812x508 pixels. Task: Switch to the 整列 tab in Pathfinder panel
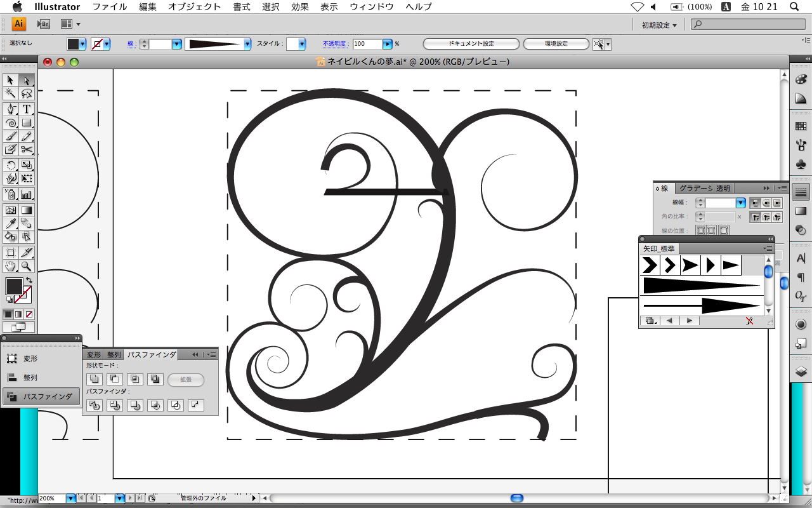click(114, 355)
